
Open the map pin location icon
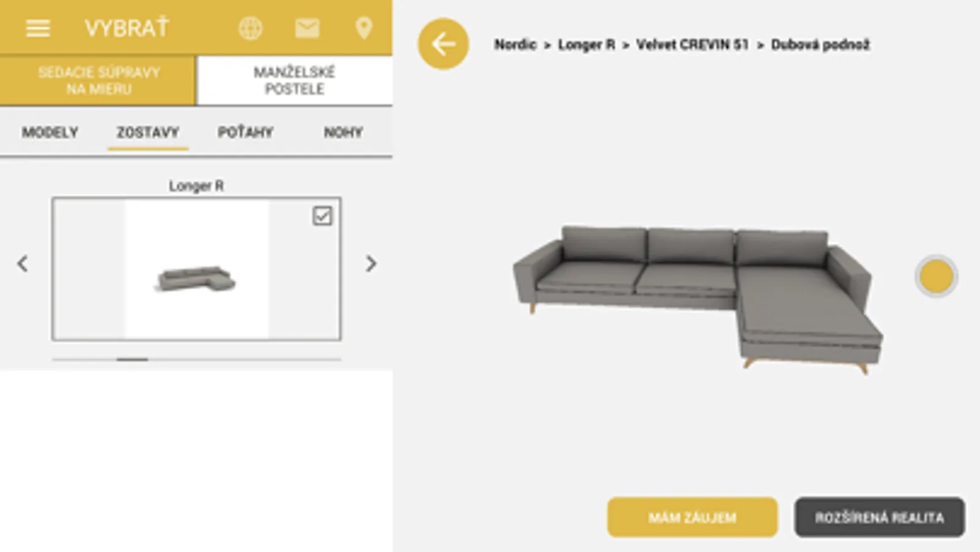pyautogui.click(x=363, y=28)
